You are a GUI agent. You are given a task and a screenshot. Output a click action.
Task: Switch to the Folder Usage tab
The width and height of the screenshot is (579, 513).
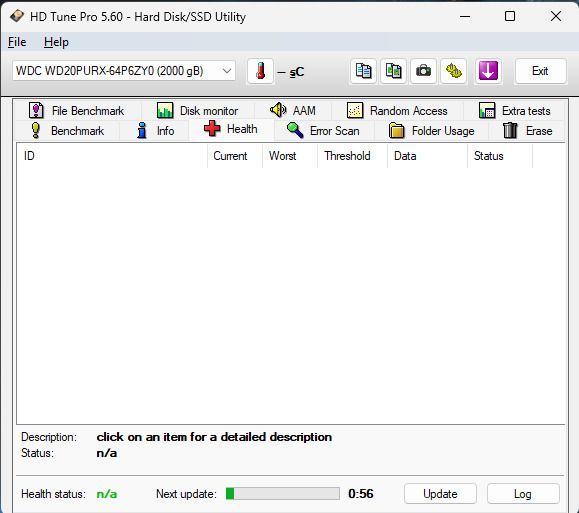click(x=431, y=131)
